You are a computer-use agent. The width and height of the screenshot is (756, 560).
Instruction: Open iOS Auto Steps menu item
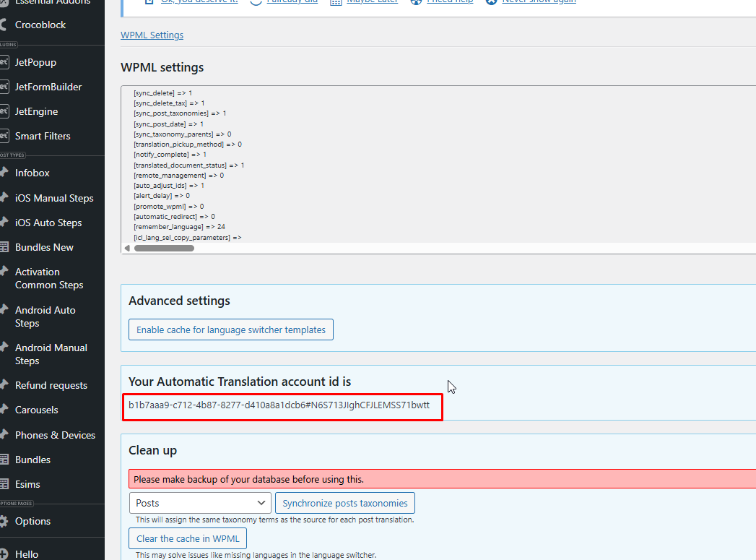point(48,223)
